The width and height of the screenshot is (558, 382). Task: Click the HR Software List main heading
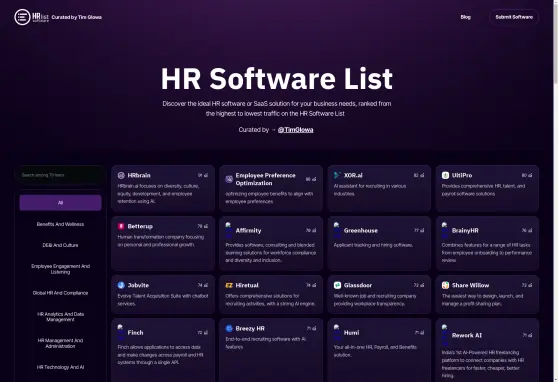[x=277, y=79]
